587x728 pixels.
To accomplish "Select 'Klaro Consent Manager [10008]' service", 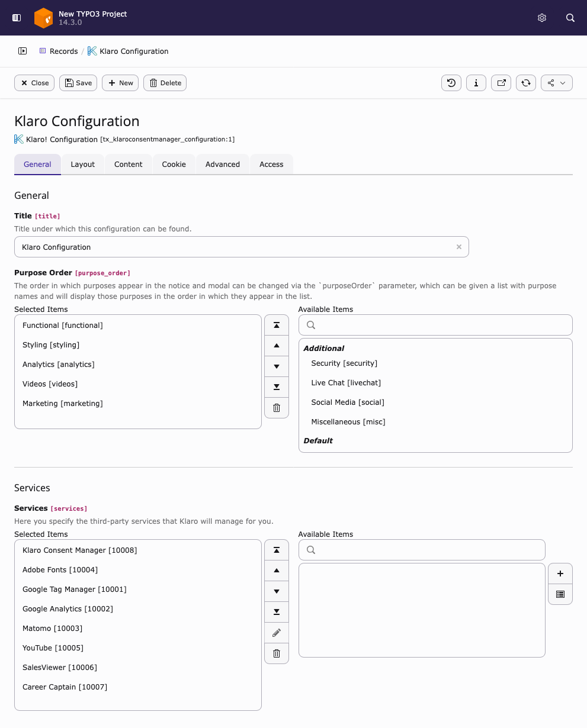I will point(138,550).
